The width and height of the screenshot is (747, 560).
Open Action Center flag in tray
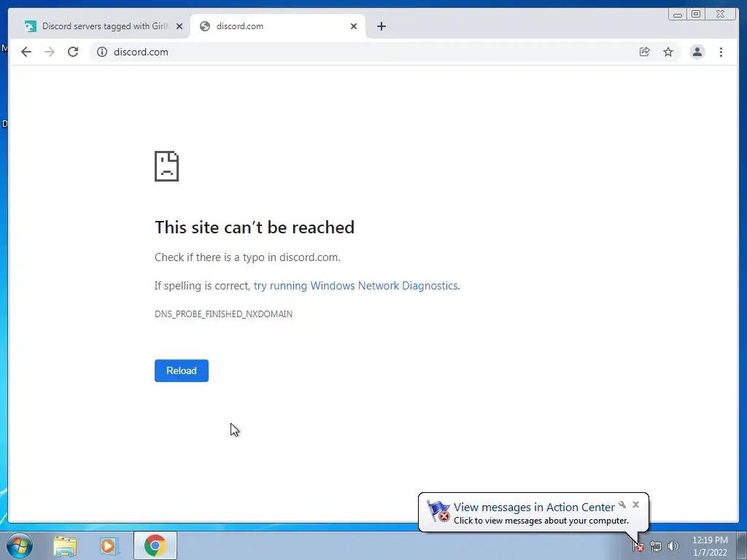pos(638,546)
